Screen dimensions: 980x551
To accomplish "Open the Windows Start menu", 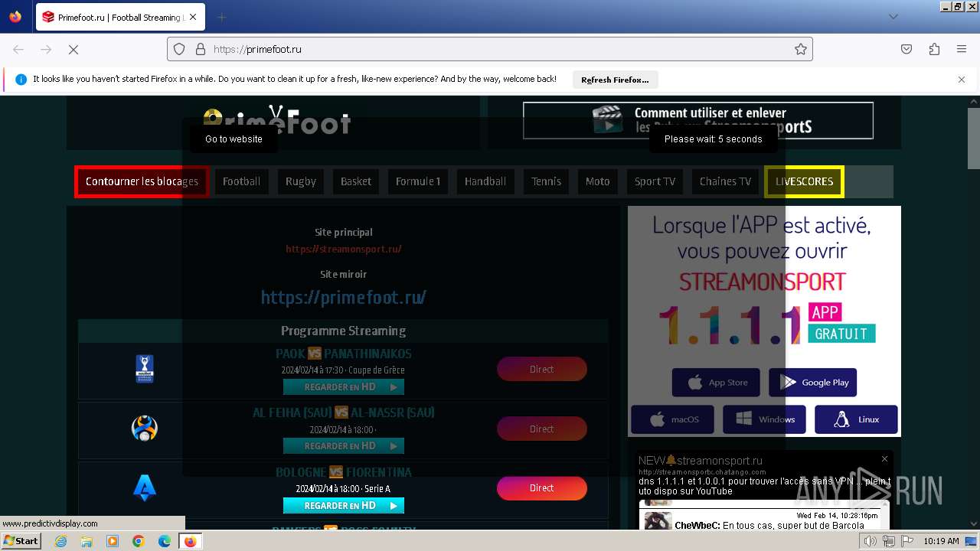I will 21,541.
